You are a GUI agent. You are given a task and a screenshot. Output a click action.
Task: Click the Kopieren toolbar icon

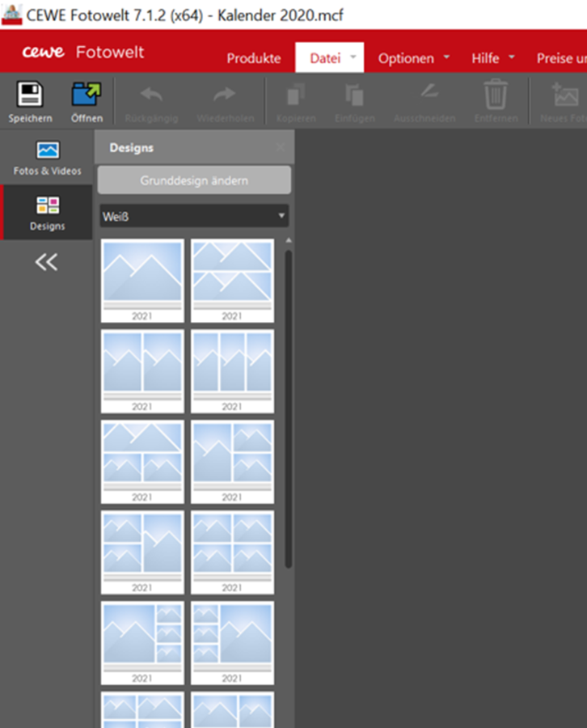296,95
